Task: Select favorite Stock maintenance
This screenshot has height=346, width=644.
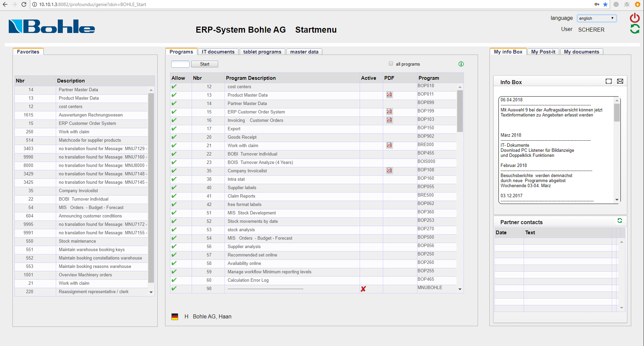Action: click(81, 241)
